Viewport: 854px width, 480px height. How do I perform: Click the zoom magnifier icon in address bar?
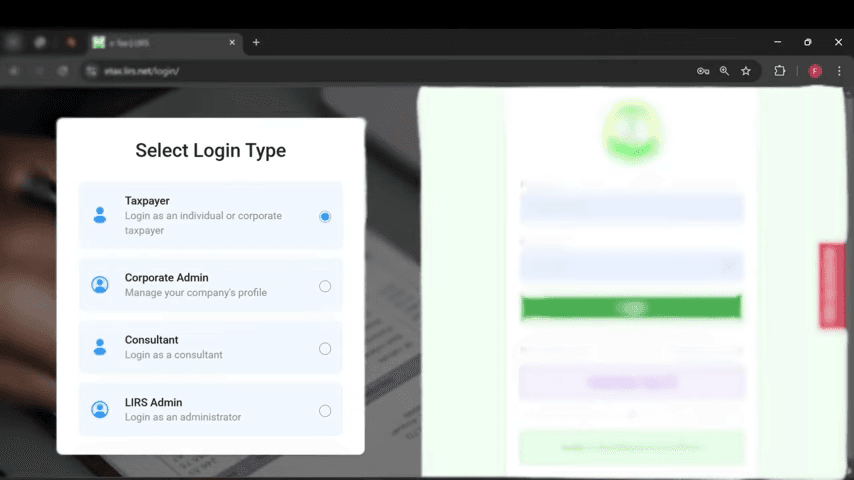[724, 71]
